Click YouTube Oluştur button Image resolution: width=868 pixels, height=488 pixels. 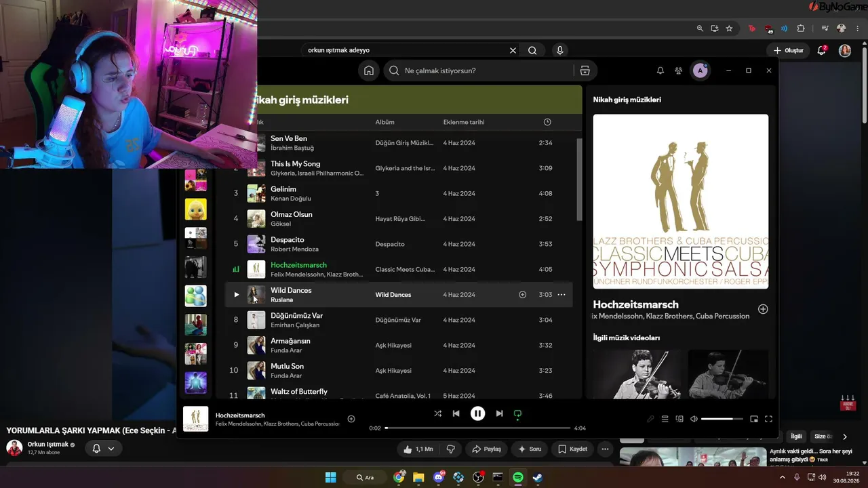coord(788,50)
